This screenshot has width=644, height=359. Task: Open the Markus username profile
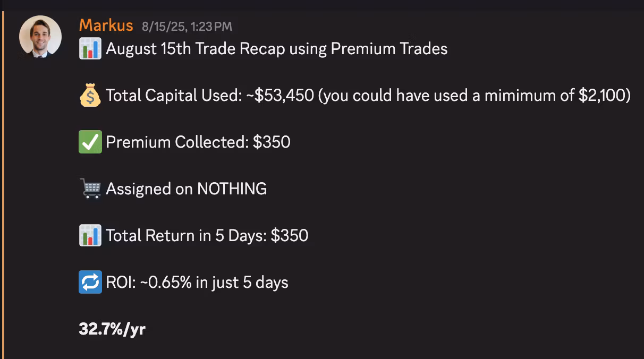pos(106,25)
